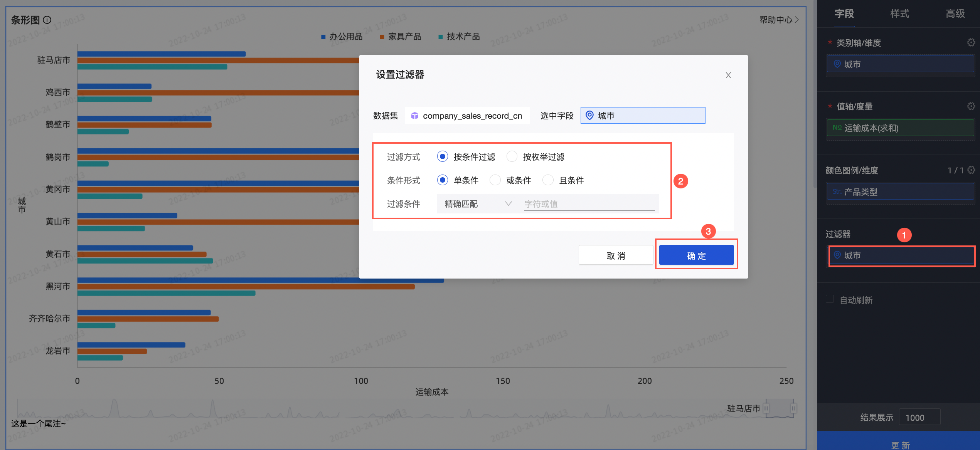Click Str type icon on 产品类型 field

[x=837, y=191]
